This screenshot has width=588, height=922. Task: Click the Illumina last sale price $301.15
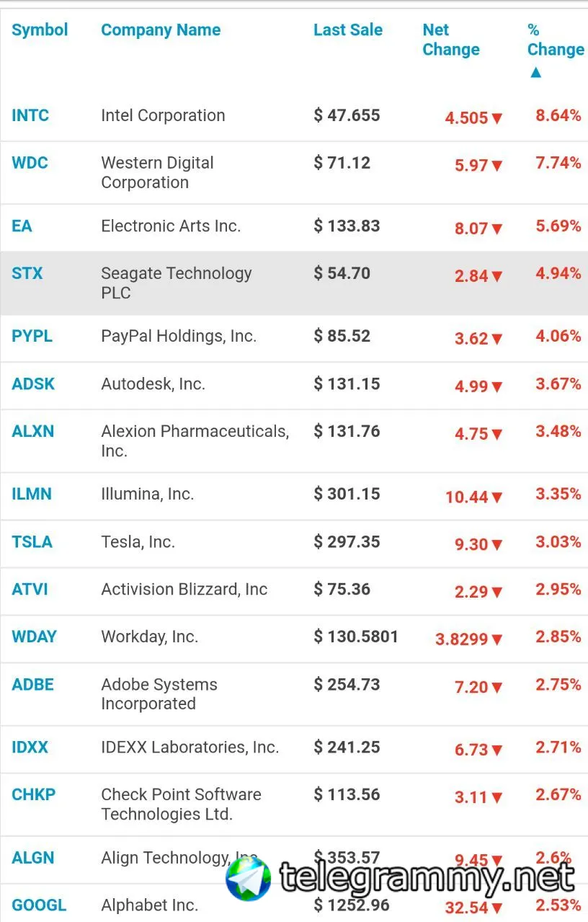[x=347, y=495]
